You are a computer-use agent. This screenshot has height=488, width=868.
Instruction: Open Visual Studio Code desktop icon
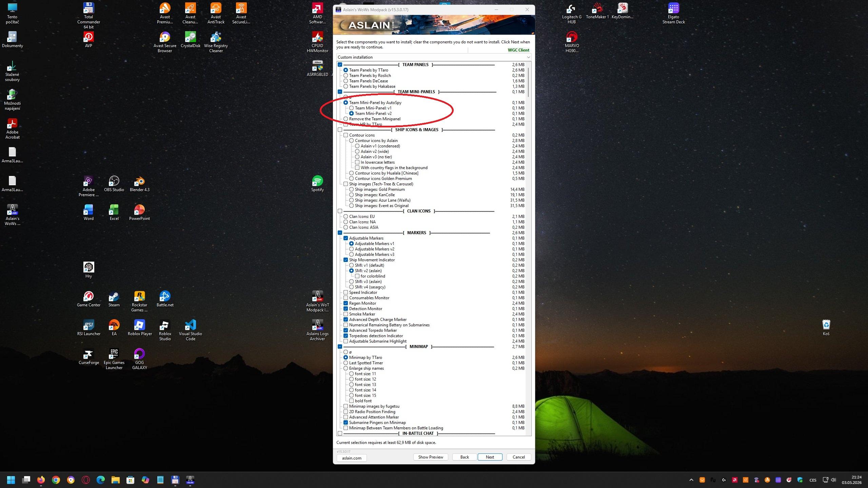click(x=190, y=330)
